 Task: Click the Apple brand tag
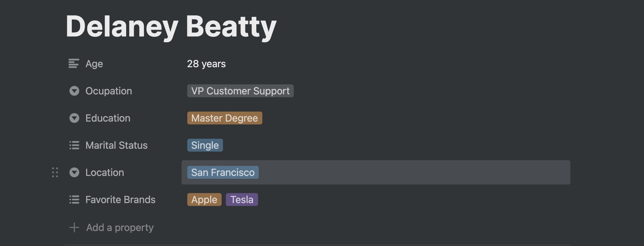click(x=204, y=200)
